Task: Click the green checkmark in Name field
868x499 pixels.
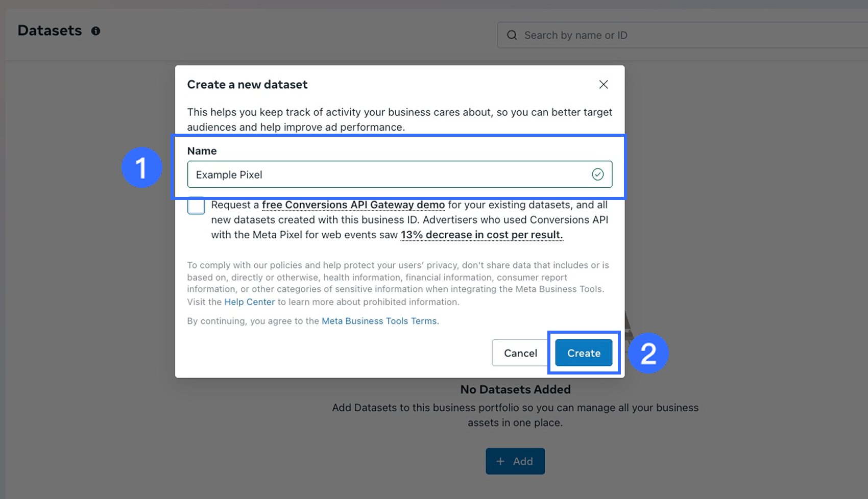Action: click(597, 174)
